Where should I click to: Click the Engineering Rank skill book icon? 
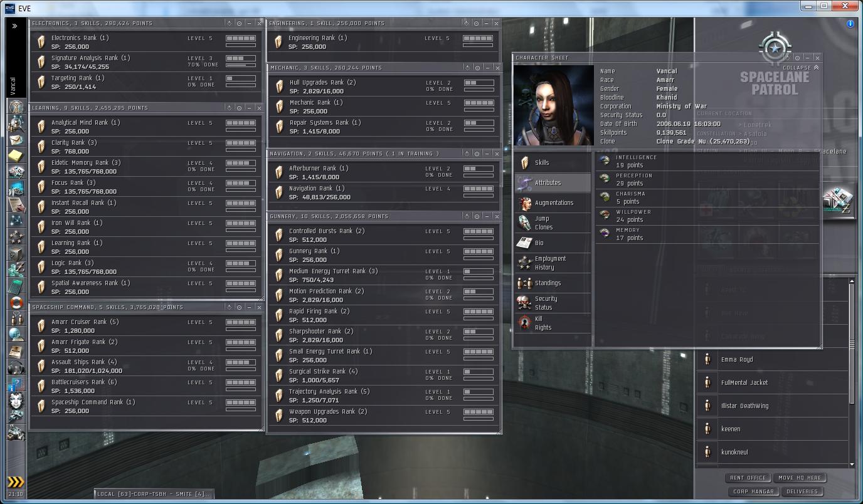pyautogui.click(x=279, y=42)
